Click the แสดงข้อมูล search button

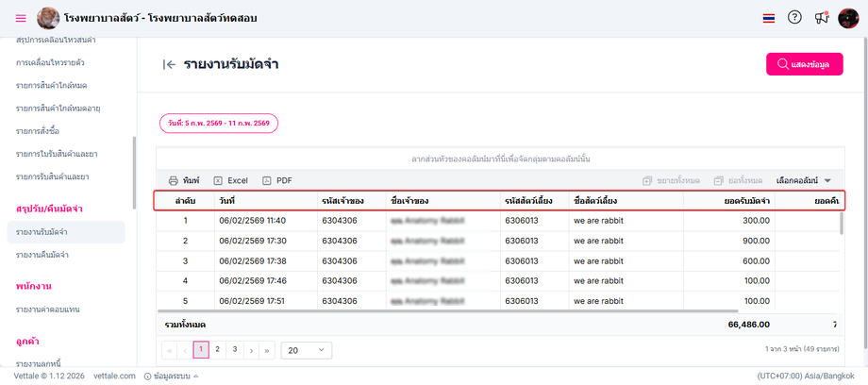point(805,64)
